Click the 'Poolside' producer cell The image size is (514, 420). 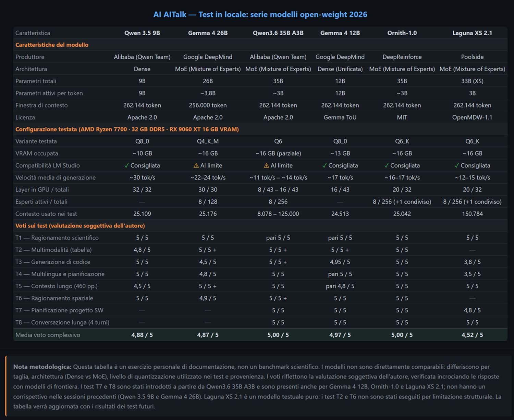click(472, 57)
